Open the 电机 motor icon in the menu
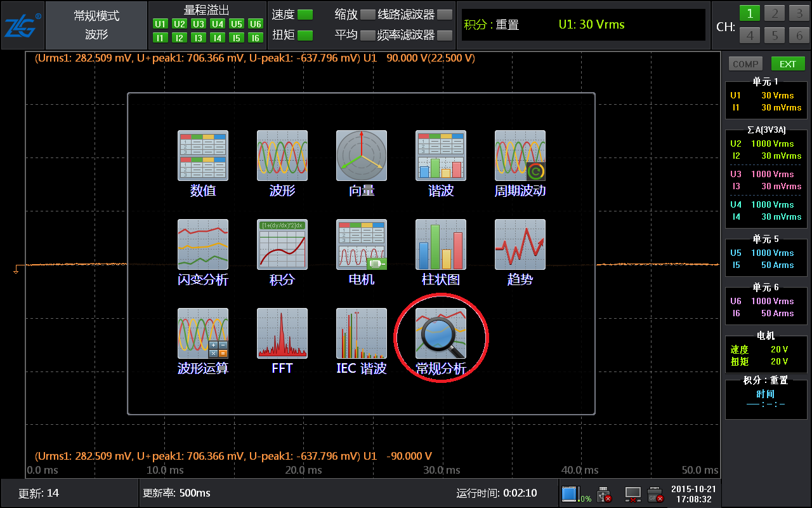The width and height of the screenshot is (812, 508). coord(362,245)
